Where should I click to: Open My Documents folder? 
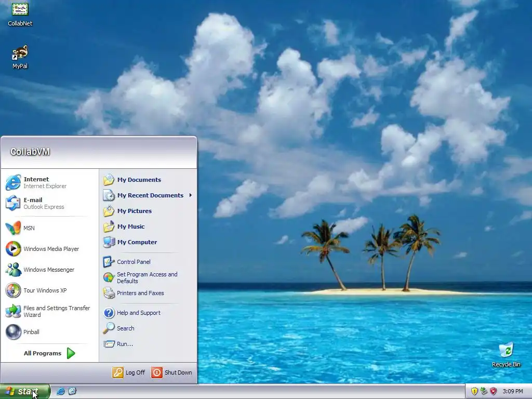(148, 179)
